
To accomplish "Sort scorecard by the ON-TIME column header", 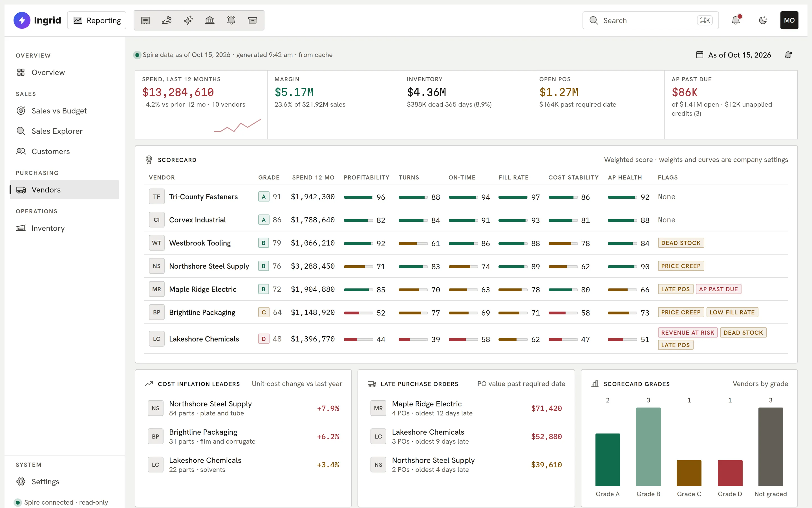I will point(462,178).
